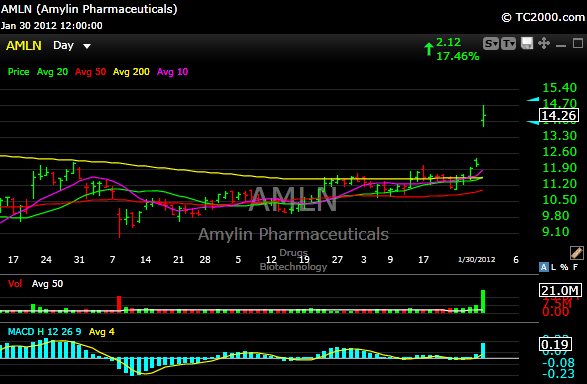The height and width of the screenshot is (384, 587).
Task: Click the tall red volume spike bar
Action: [x=119, y=304]
